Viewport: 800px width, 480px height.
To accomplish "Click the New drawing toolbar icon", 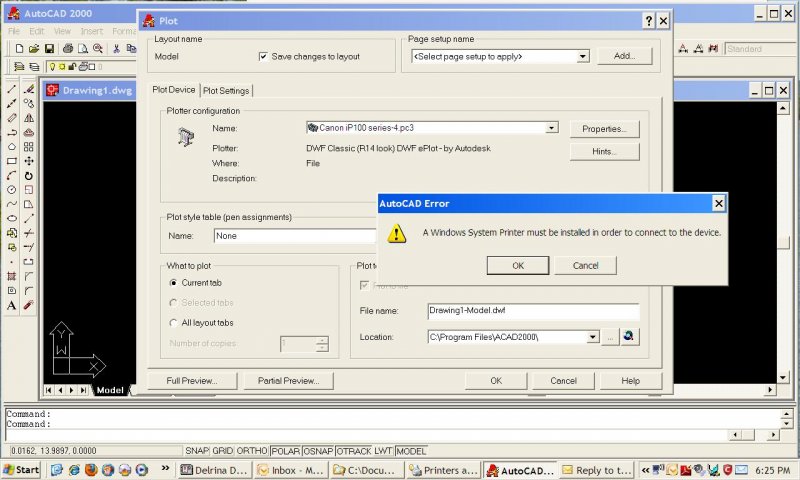I will pos(19,48).
